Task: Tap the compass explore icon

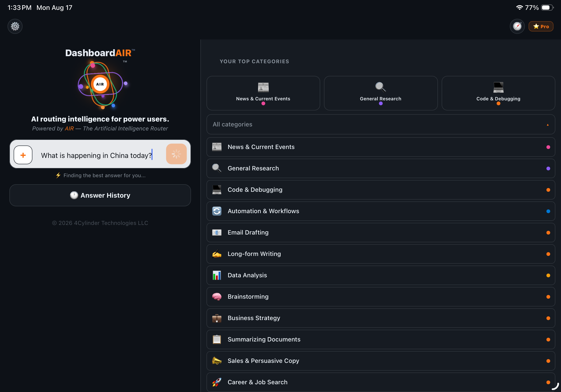Action: coord(517,26)
